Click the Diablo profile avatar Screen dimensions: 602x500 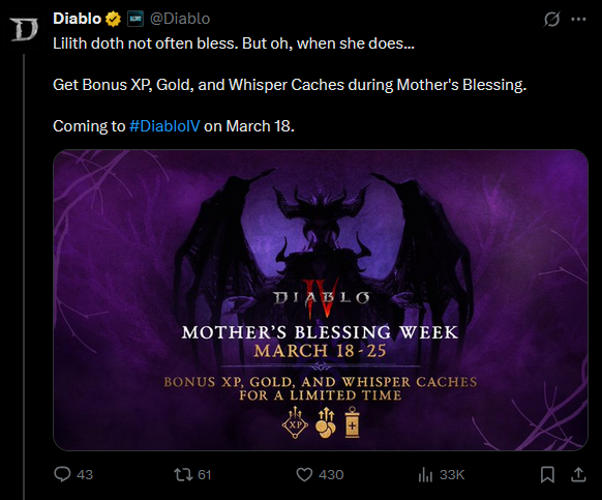(21, 26)
